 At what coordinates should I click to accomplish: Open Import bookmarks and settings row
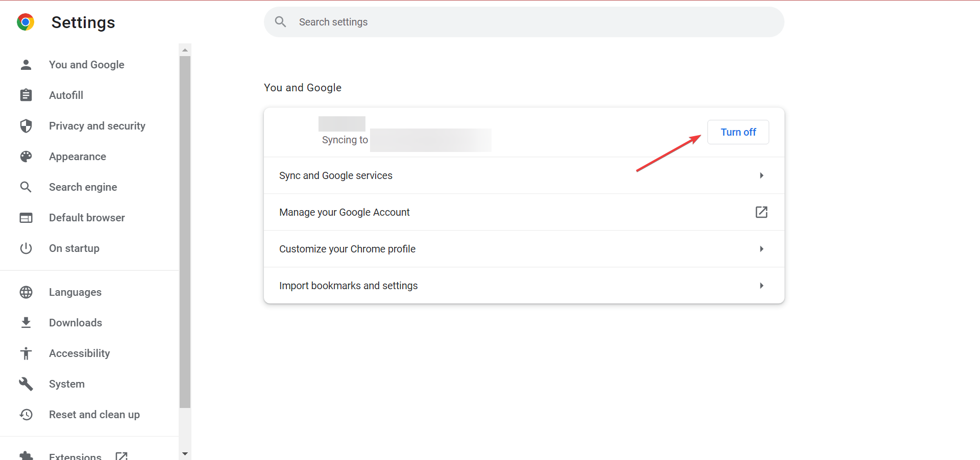click(x=524, y=286)
